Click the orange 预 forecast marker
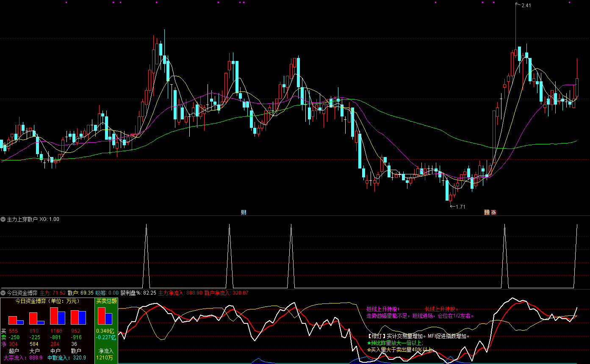 coord(487,212)
